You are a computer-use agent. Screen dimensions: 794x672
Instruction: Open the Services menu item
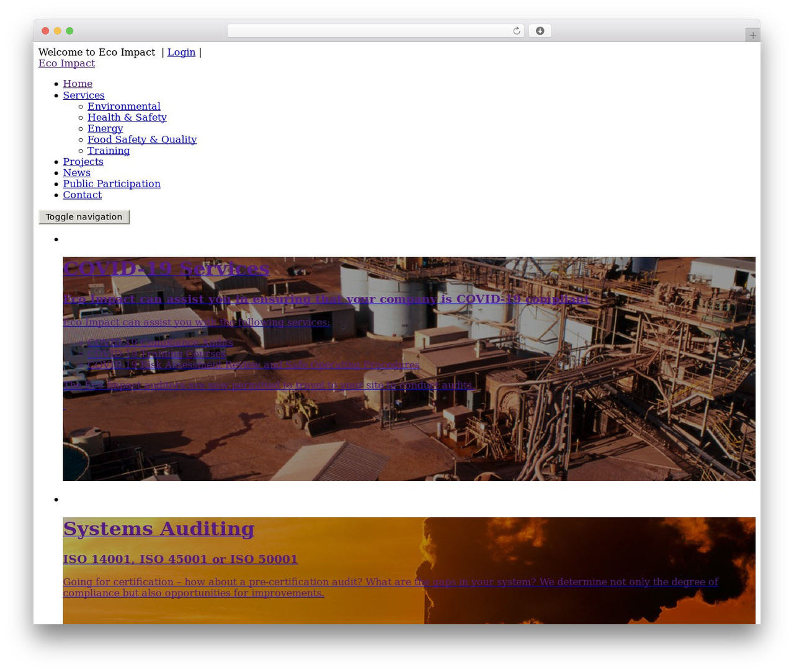pyautogui.click(x=84, y=95)
